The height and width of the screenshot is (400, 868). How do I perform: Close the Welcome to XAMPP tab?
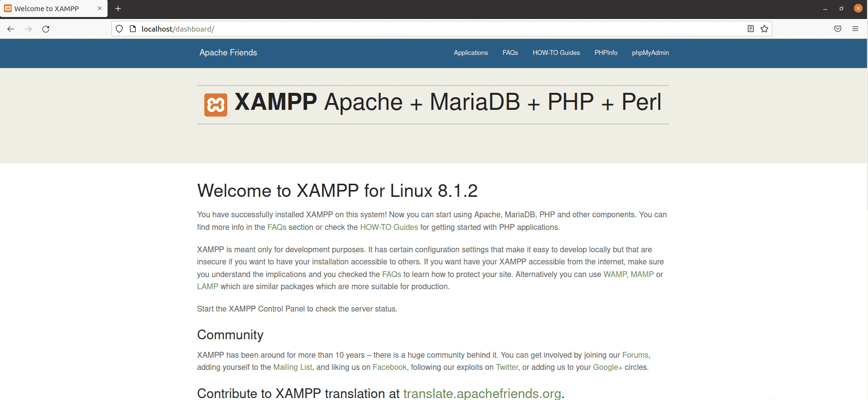pos(100,9)
